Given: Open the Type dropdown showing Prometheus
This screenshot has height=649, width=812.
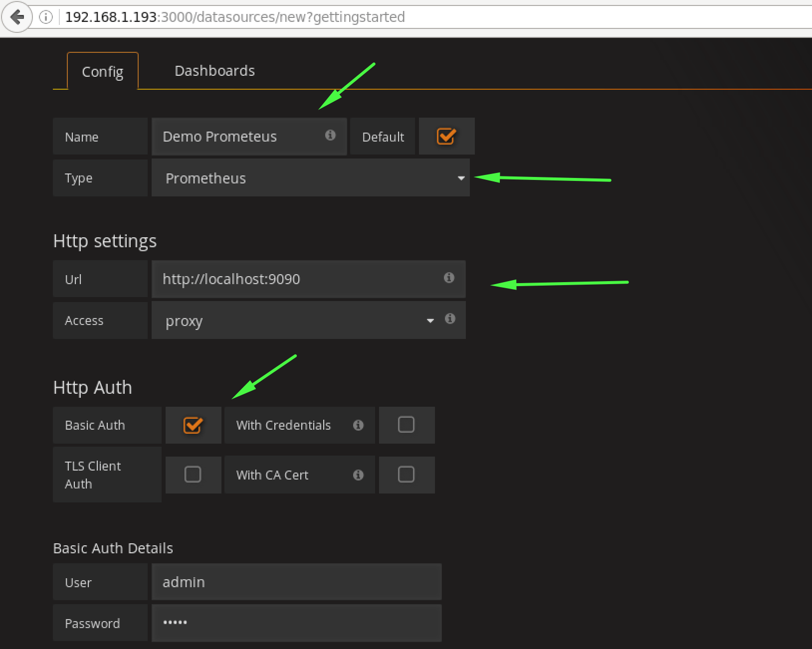Looking at the screenshot, I should tap(310, 178).
